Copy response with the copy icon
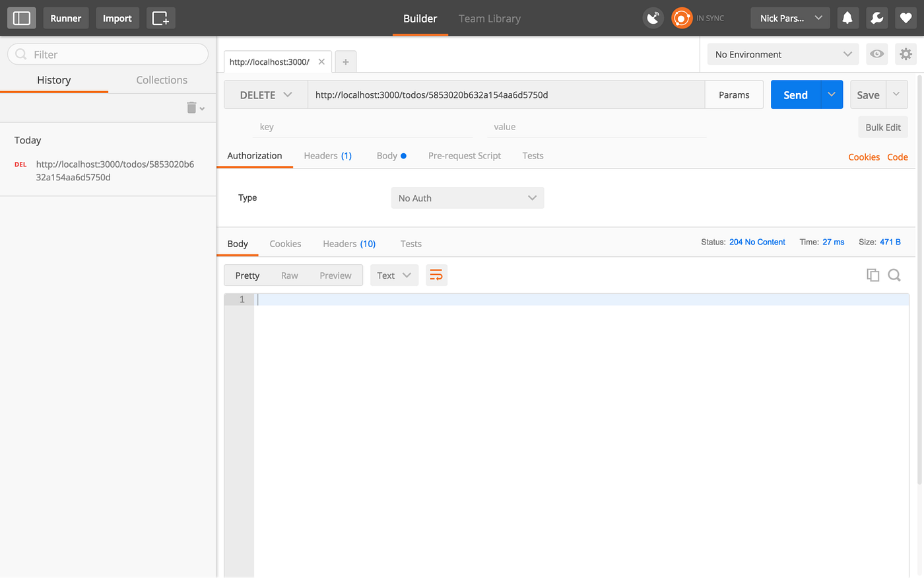The image size is (924, 578). pos(873,275)
